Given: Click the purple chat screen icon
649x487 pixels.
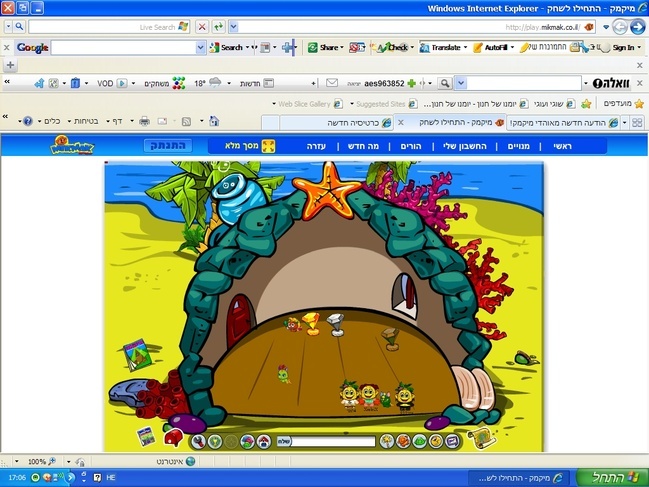Looking at the screenshot, I should pos(452,441).
